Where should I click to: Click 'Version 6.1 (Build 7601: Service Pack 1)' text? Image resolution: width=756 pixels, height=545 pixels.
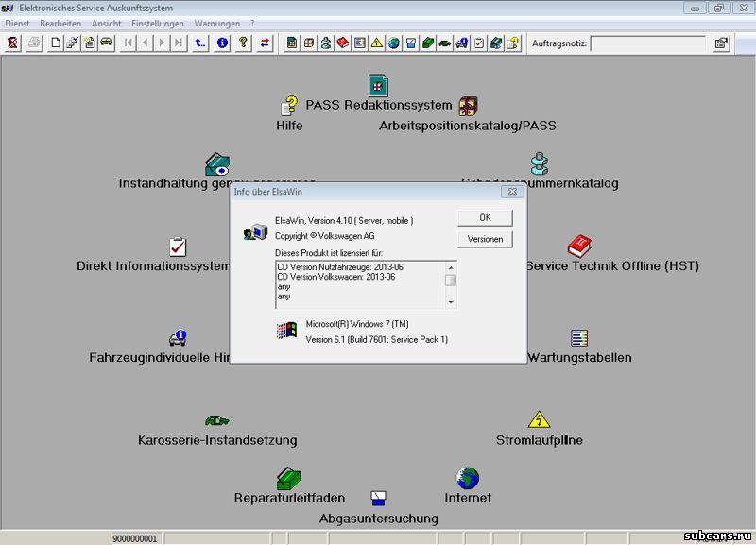tap(376, 339)
